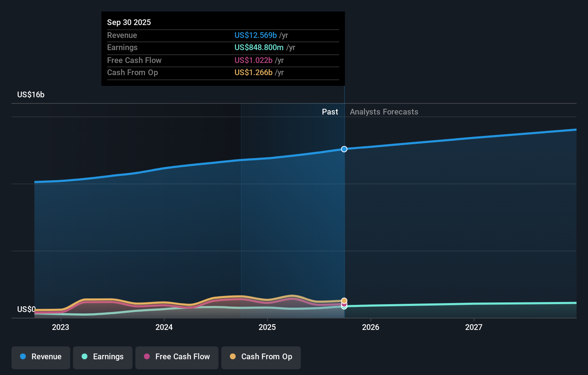Click the vertical date selector line on the chart

(x=344, y=215)
